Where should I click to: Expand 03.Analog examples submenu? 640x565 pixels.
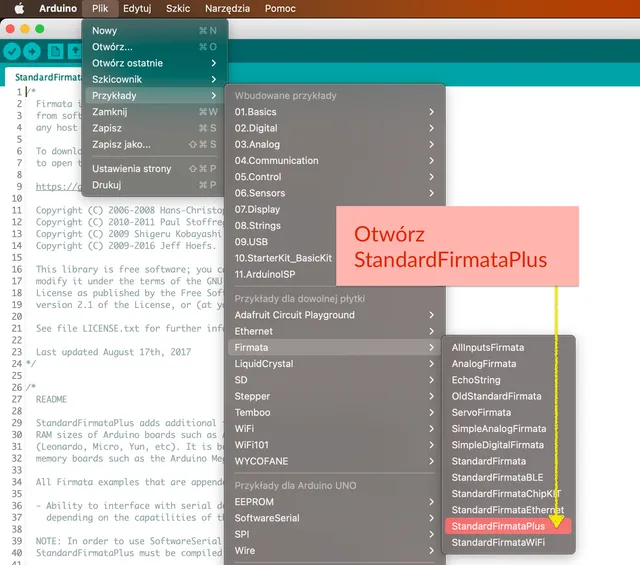coord(334,145)
